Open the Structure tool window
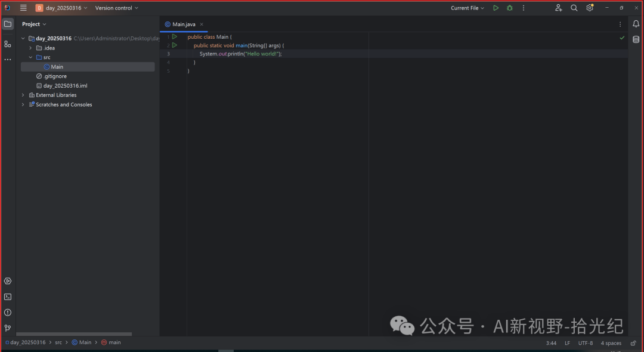Viewport: 644px width, 352px height. click(x=8, y=44)
